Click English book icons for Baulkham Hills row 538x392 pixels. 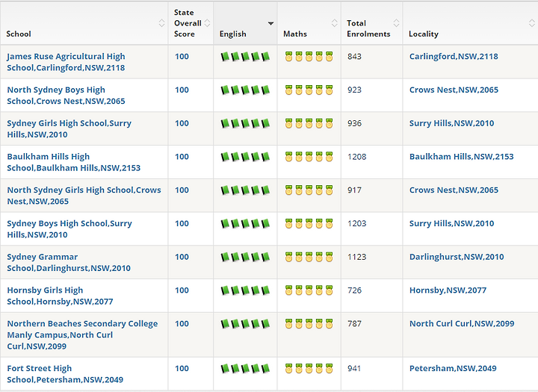(x=245, y=157)
